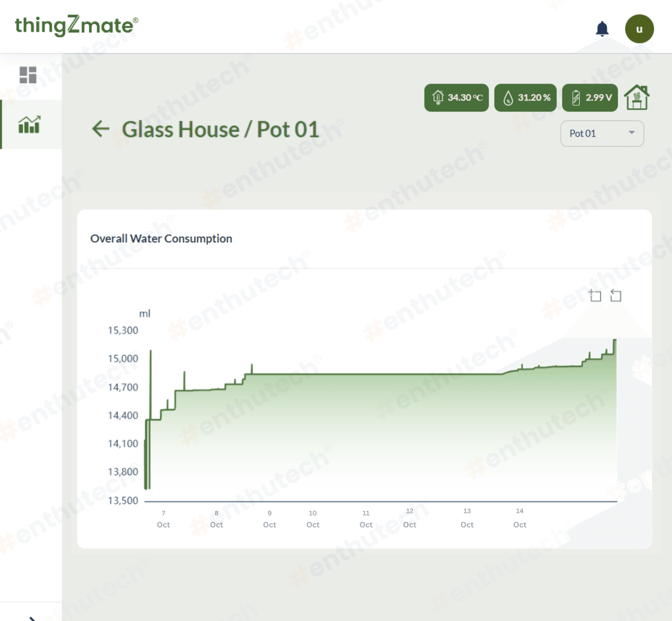The image size is (672, 621).
Task: Select the analytics chart sidebar icon
Action: pos(30,124)
